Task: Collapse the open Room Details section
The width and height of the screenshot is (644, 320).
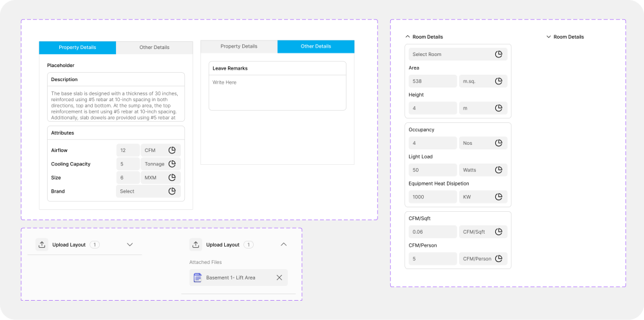Action: (407, 37)
